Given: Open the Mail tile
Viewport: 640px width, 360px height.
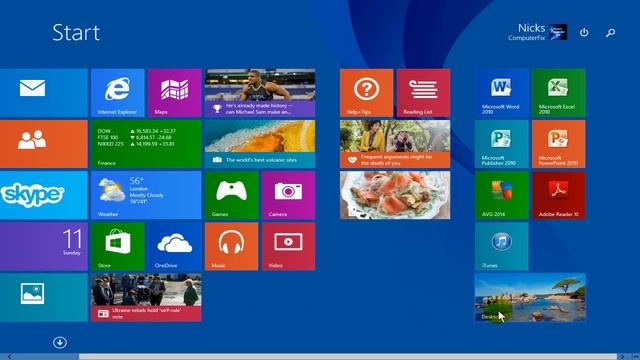Looking at the screenshot, I should click(44, 93).
